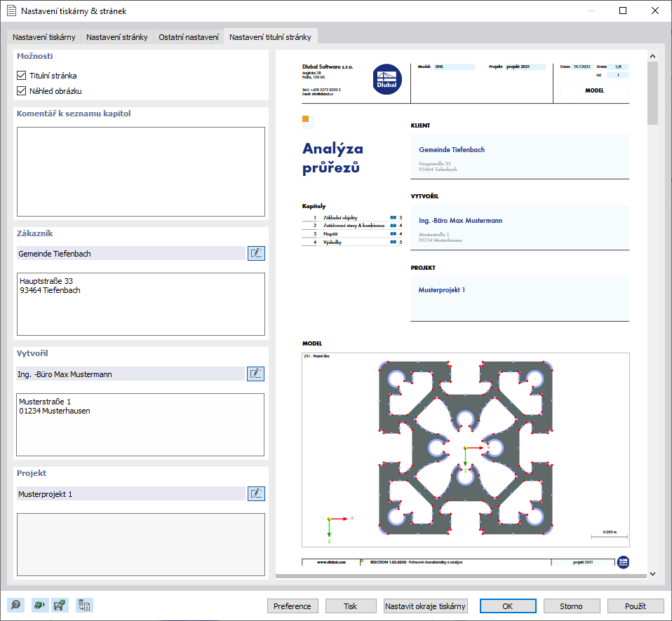This screenshot has height=621, width=672.
Task: Click the preview scrollbar down arrow
Action: pyautogui.click(x=653, y=574)
